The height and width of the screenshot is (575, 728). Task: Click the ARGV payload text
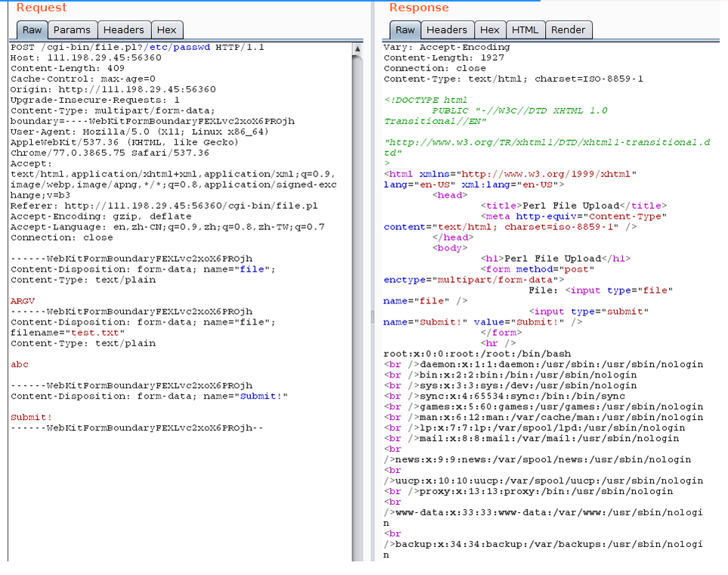[x=22, y=301]
